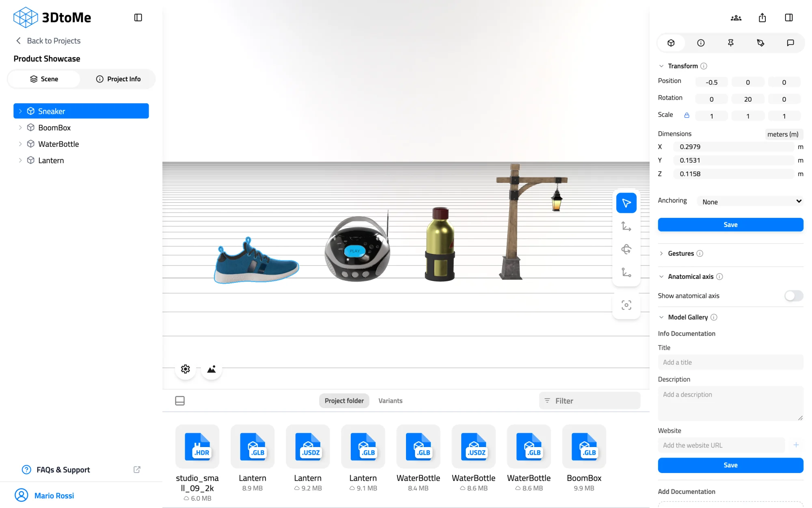Toggle scale lock icon
The width and height of the screenshot is (812, 508).
[x=687, y=115]
